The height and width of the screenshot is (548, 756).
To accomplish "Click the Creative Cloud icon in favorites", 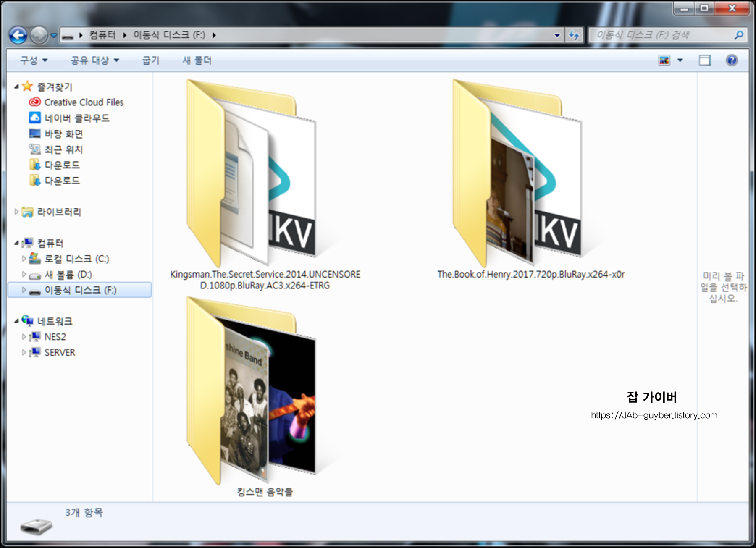I will click(35, 102).
